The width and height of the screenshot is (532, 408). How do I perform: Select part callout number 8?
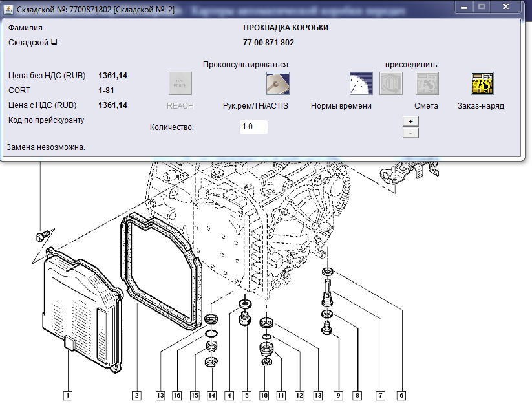pos(357,396)
